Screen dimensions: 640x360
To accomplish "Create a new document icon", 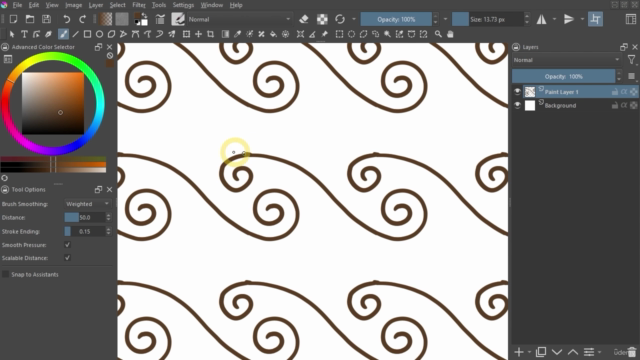I will [x=13, y=19].
